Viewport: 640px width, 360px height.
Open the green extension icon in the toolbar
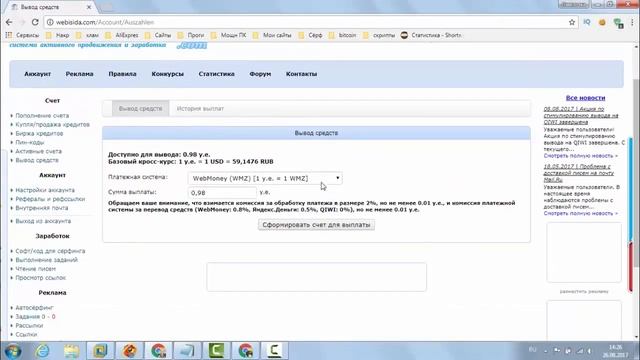(618, 23)
